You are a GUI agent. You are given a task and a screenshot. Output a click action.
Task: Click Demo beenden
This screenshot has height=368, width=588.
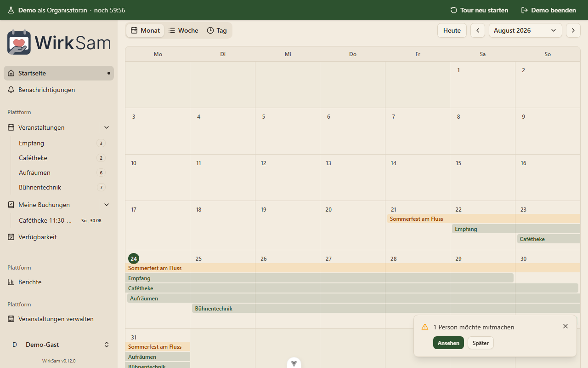point(548,10)
